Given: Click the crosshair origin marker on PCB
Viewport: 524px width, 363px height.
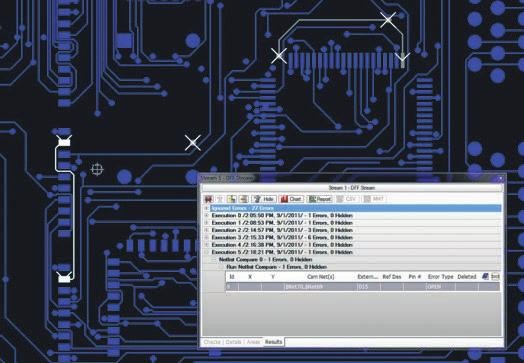Looking at the screenshot, I should click(x=97, y=169).
